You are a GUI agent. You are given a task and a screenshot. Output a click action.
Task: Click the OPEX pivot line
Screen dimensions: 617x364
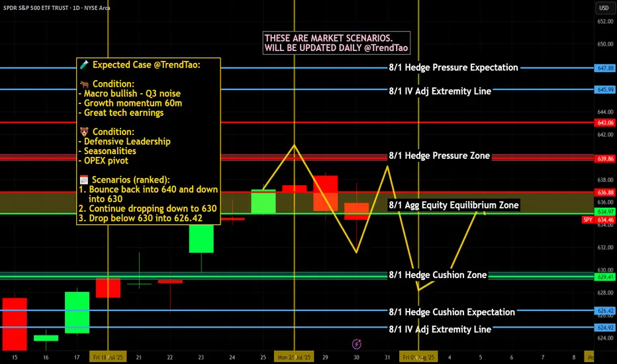pos(103,161)
